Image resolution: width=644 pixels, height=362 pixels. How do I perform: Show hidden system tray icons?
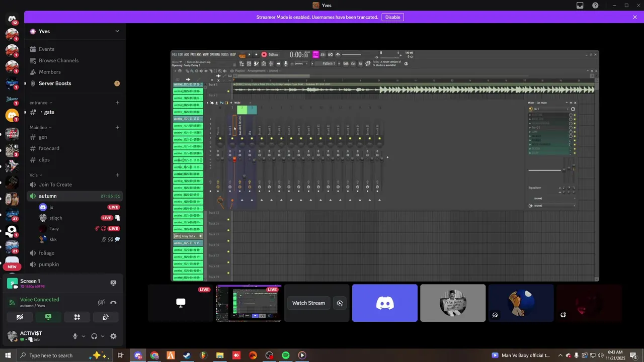point(560,355)
